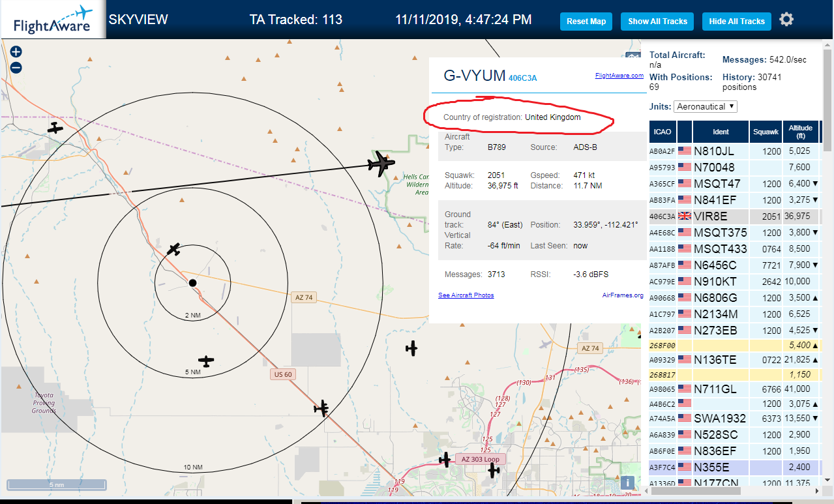Open the Units dropdown set to Aeronautical
Image resolution: width=834 pixels, height=504 pixels.
point(706,106)
